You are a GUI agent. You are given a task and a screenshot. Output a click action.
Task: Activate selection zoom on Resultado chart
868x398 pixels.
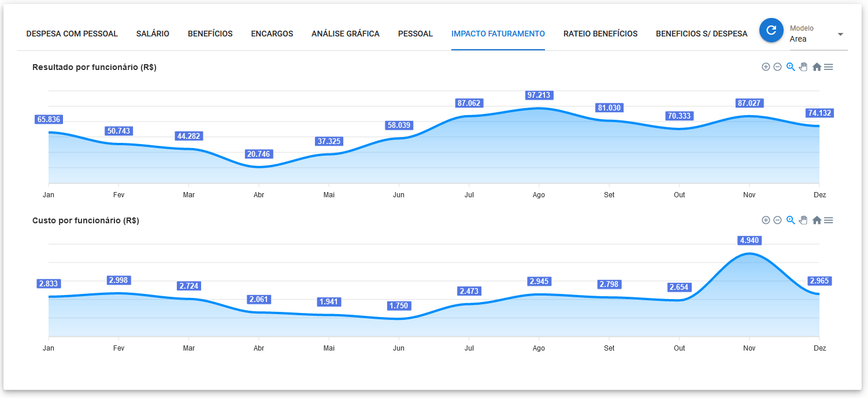pos(791,67)
